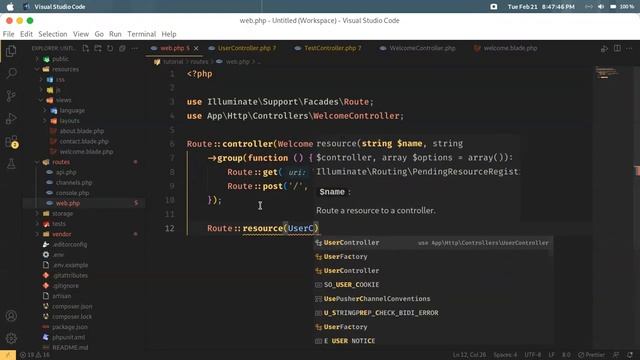640x360 pixels.
Task: Click the New Folder icon in Explorer header
Action: pos(98,48)
